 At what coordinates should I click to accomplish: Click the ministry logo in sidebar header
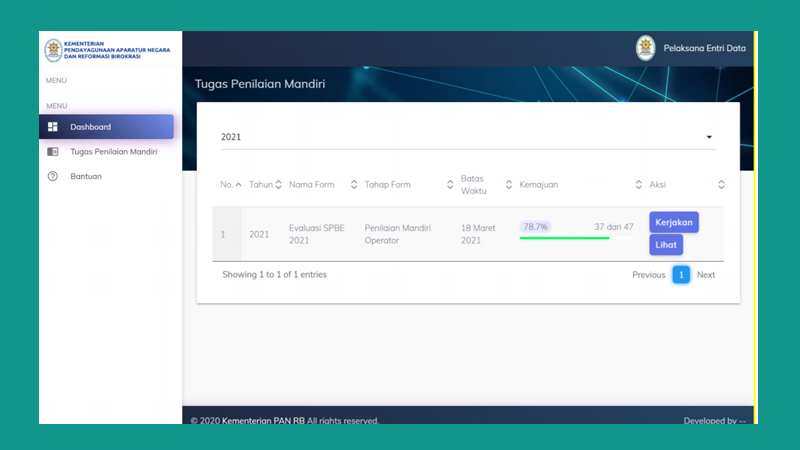pos(53,50)
